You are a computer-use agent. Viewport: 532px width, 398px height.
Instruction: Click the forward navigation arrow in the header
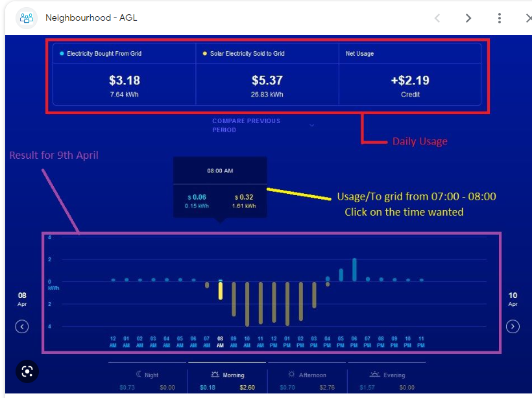[x=468, y=18]
